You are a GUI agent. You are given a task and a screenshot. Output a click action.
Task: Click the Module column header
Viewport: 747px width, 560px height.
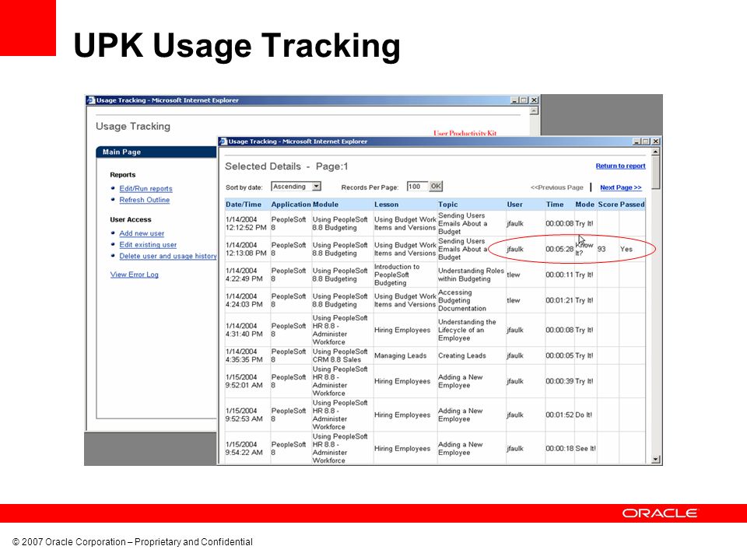[x=325, y=205]
